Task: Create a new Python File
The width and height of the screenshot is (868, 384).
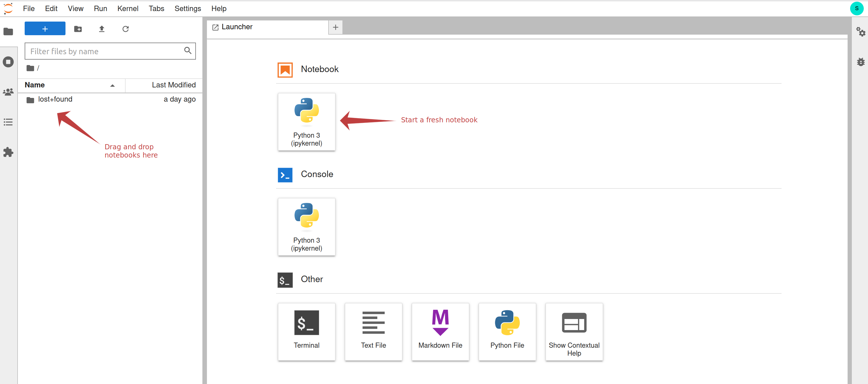Action: tap(507, 332)
